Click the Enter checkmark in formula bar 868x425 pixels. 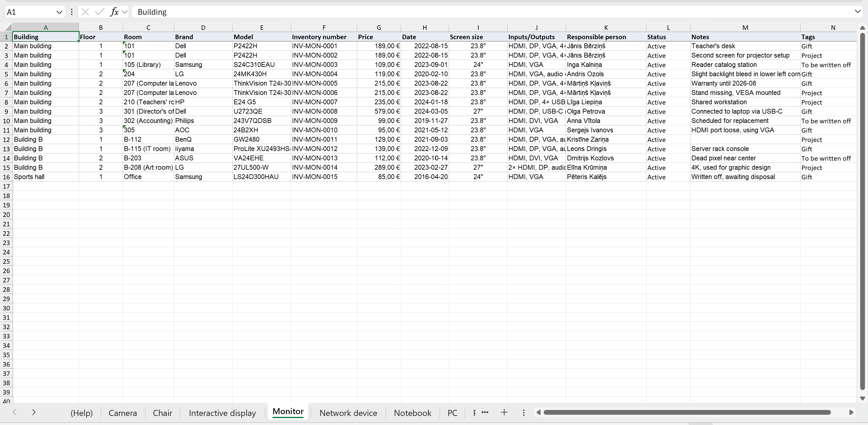click(99, 12)
